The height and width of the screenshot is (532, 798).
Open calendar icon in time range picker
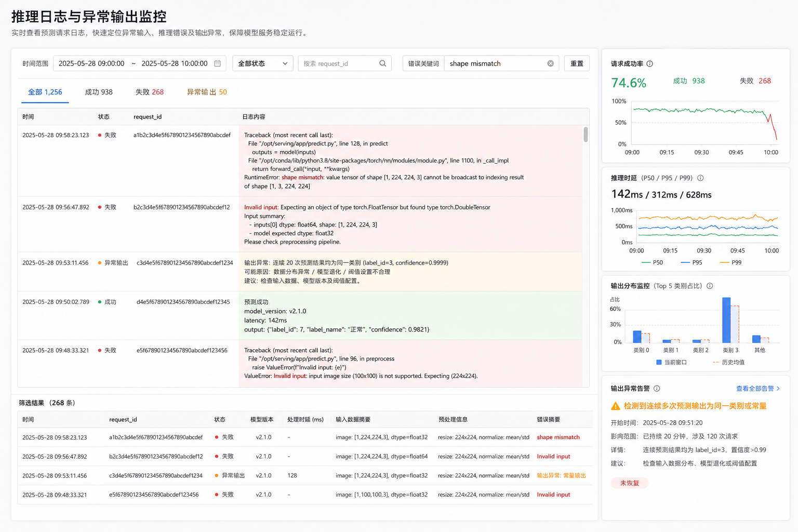(x=218, y=63)
